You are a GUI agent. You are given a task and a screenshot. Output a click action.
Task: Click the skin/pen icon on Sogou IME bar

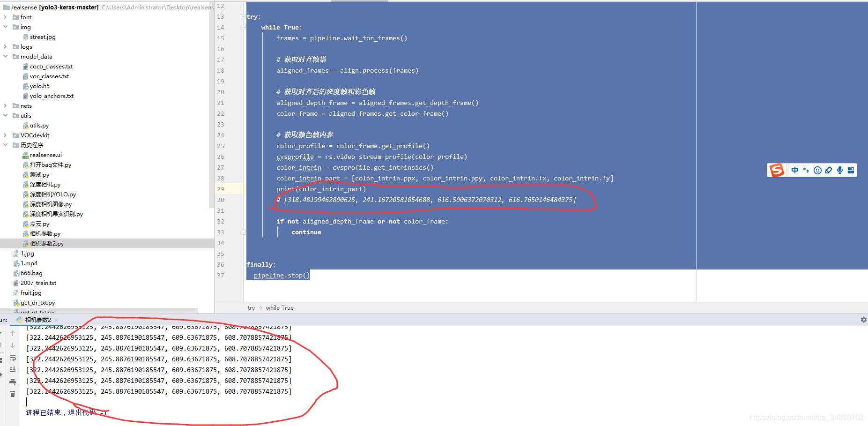[x=829, y=170]
